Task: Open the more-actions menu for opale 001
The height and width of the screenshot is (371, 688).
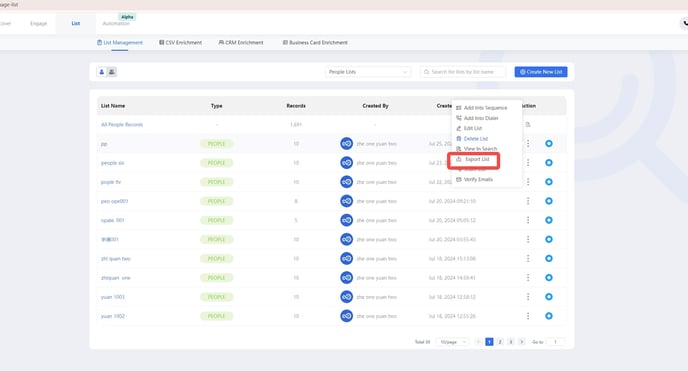Action: point(528,220)
